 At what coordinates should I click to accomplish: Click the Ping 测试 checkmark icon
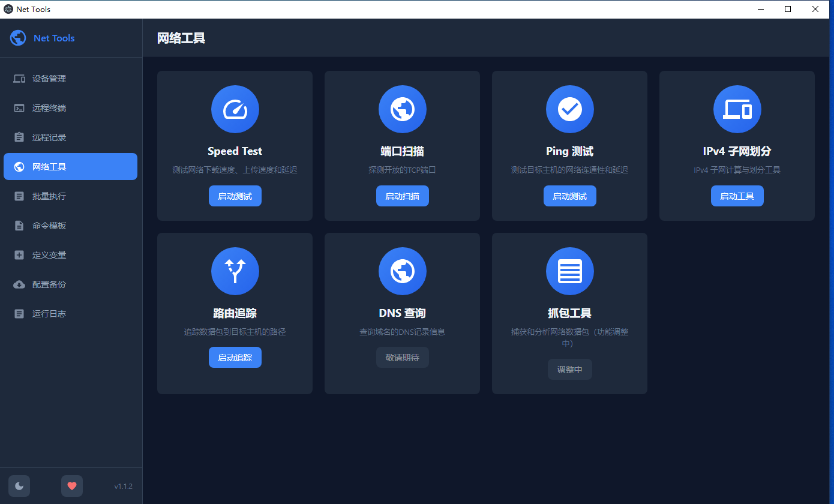coord(569,109)
